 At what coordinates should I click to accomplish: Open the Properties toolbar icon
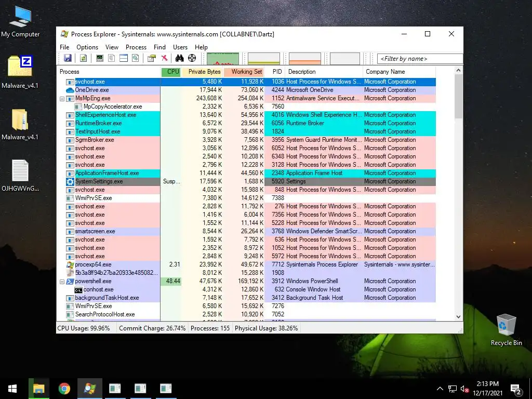[152, 58]
